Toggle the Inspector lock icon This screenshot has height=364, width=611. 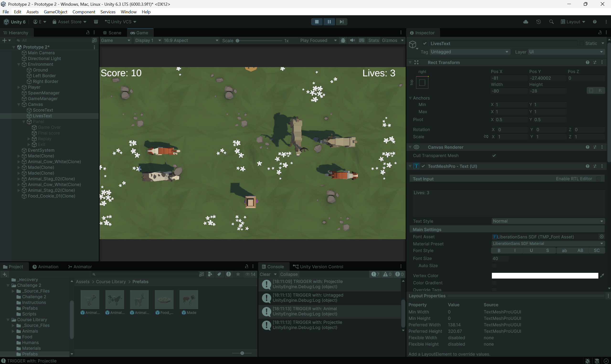tap(600, 32)
